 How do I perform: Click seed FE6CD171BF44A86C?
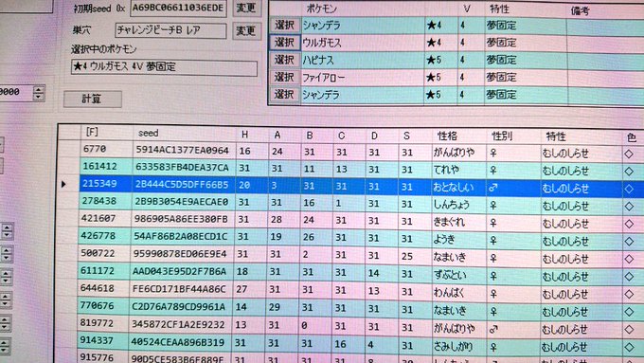(x=179, y=289)
